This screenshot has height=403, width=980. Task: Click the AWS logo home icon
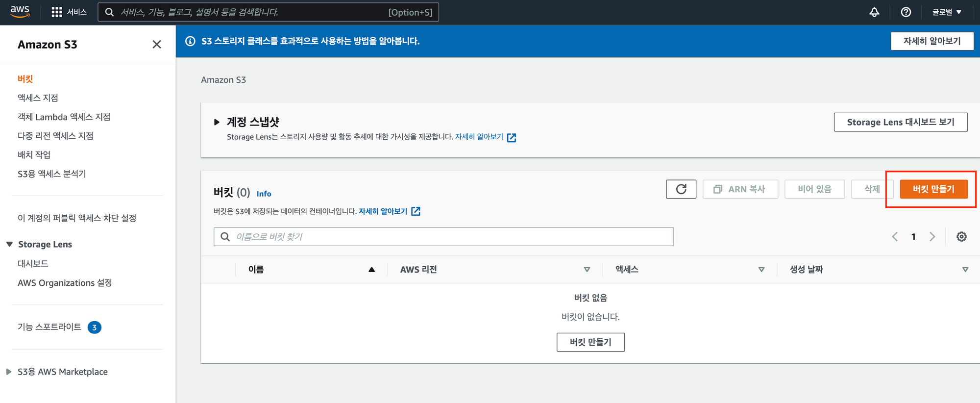(x=20, y=12)
